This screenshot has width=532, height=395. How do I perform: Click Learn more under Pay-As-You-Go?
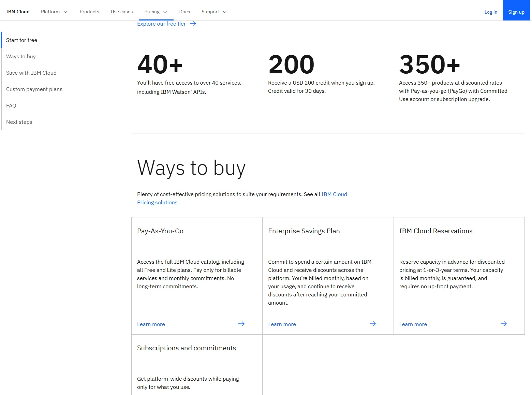pos(151,324)
